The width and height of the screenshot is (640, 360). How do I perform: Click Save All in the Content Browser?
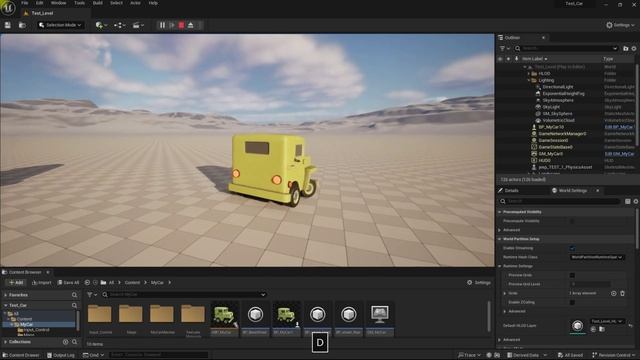pos(68,282)
